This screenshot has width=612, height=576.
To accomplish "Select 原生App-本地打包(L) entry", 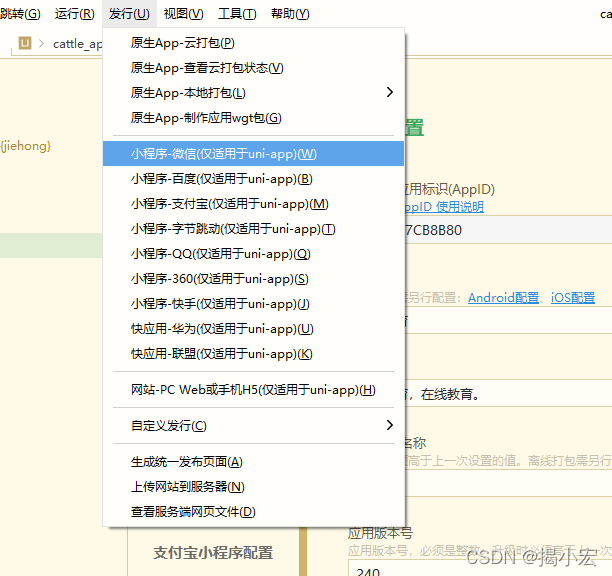I will (x=253, y=93).
